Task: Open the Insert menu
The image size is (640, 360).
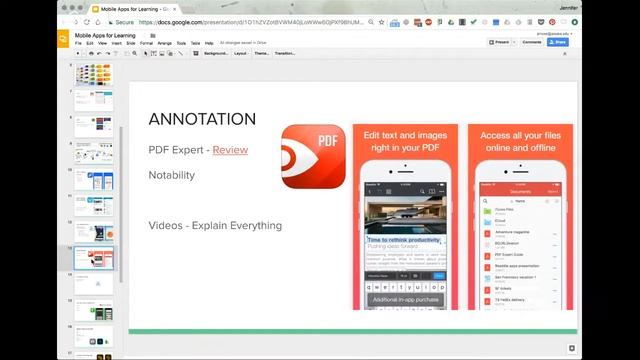Action: click(117, 43)
